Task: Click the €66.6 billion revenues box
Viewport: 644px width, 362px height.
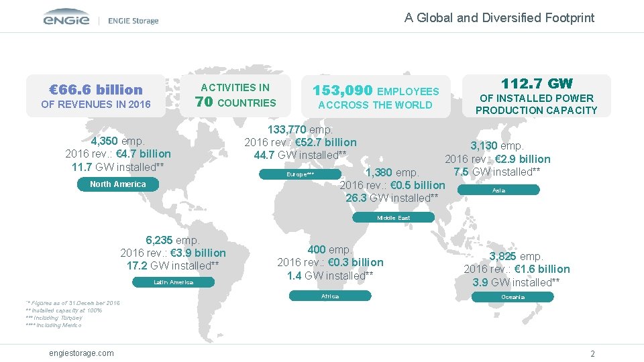Action: click(96, 96)
